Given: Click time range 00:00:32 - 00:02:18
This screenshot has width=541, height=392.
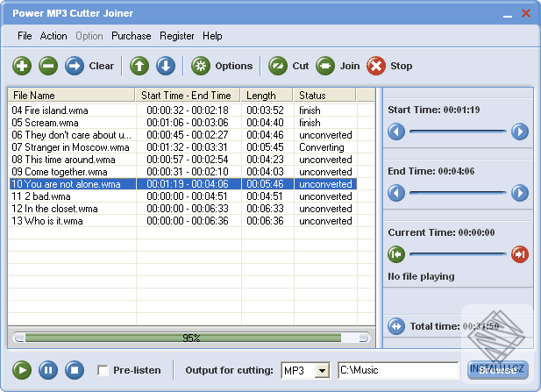Looking at the screenshot, I should (x=188, y=110).
